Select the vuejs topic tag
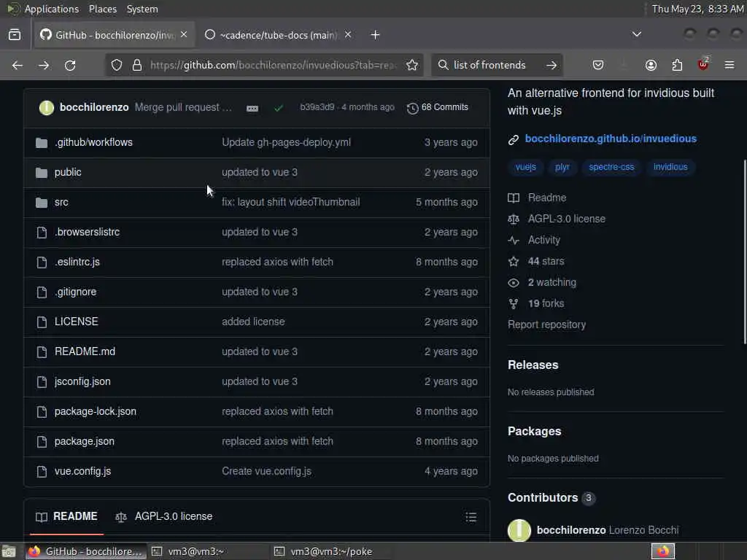The width and height of the screenshot is (747, 560). 525,167
